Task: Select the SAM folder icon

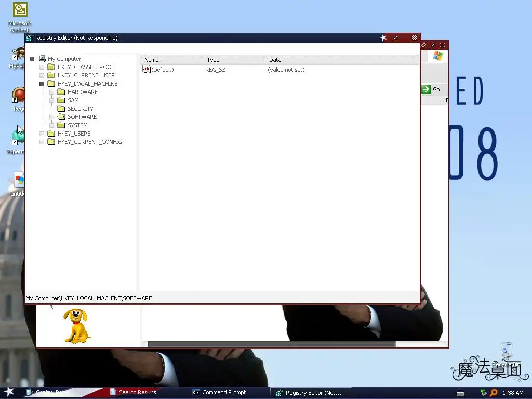Action: tap(61, 100)
